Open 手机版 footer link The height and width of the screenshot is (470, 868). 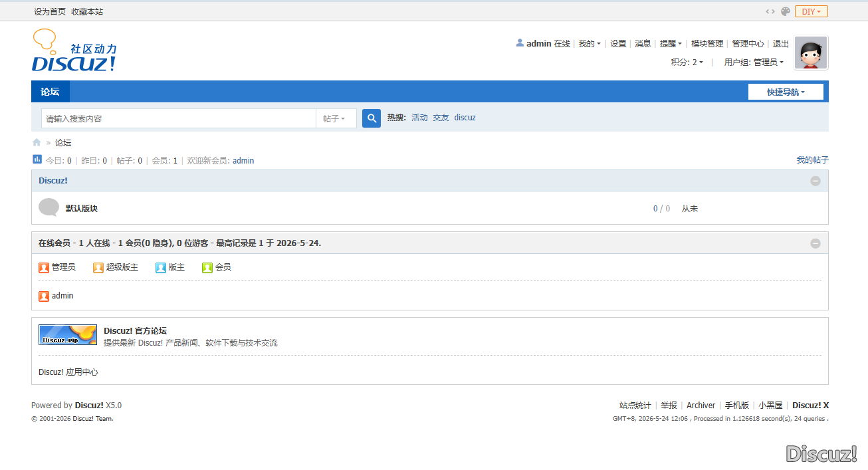coord(737,406)
